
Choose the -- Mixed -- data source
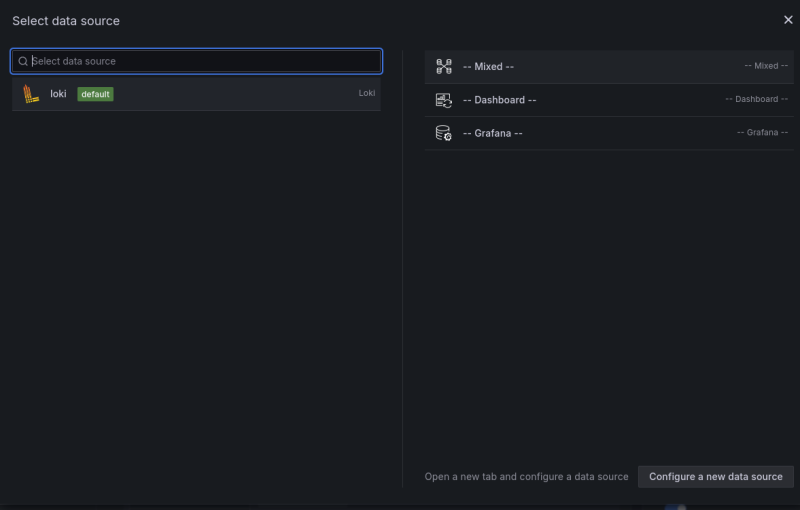coord(488,67)
